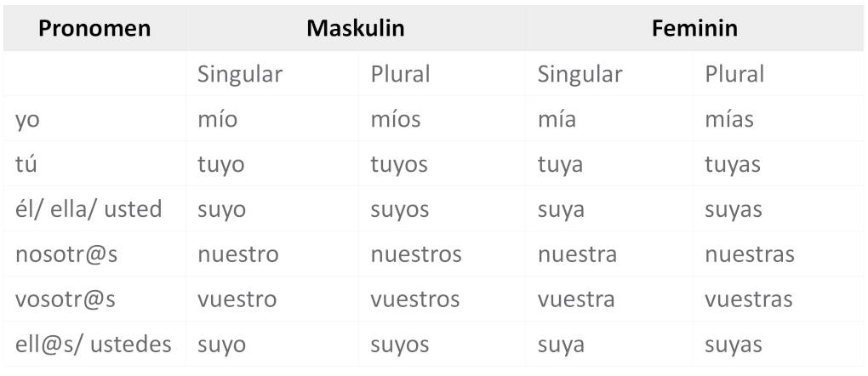
Task: Click the 'yo' pronoun cell
Action: (28, 120)
